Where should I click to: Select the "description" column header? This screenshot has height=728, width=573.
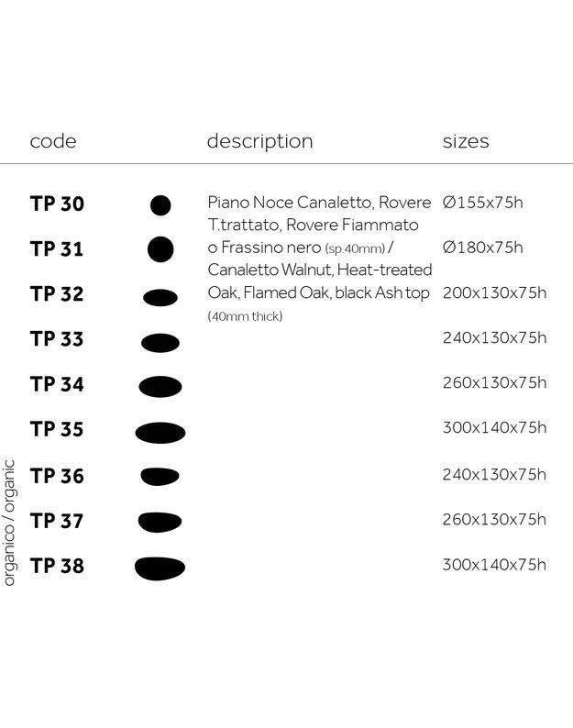[259, 141]
